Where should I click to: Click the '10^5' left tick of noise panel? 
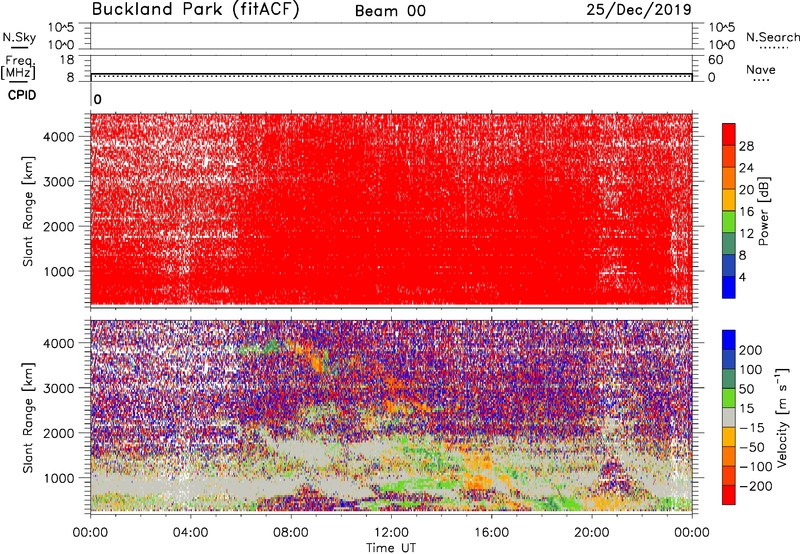tap(61, 27)
